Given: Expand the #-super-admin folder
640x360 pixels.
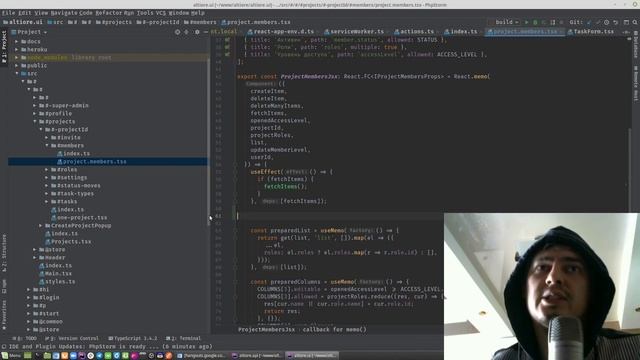Looking at the screenshot, I should (35, 105).
